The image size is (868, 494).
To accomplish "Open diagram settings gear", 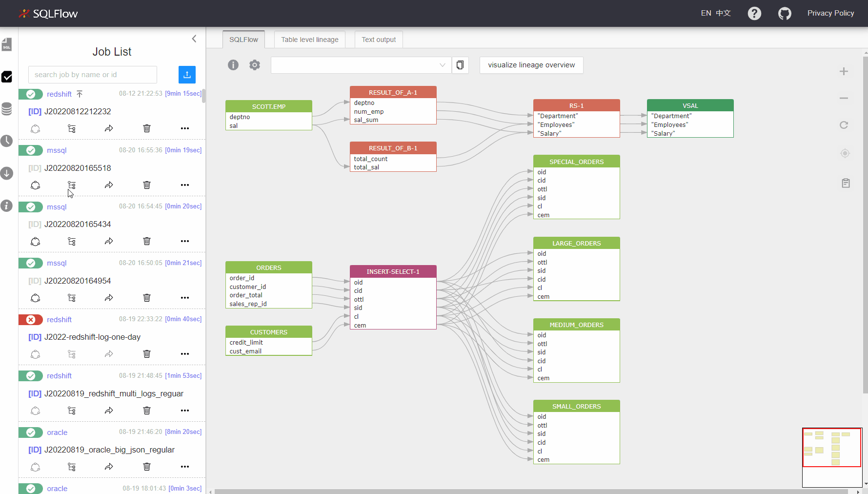I will (x=255, y=65).
